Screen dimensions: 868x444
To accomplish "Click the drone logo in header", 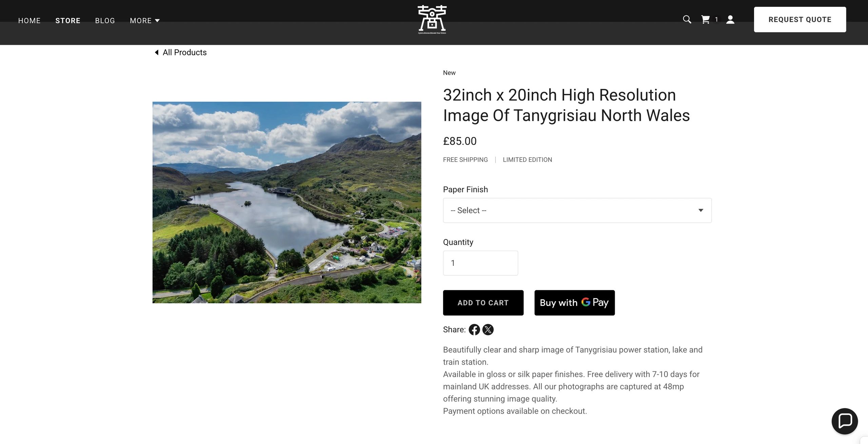I will [x=432, y=20].
